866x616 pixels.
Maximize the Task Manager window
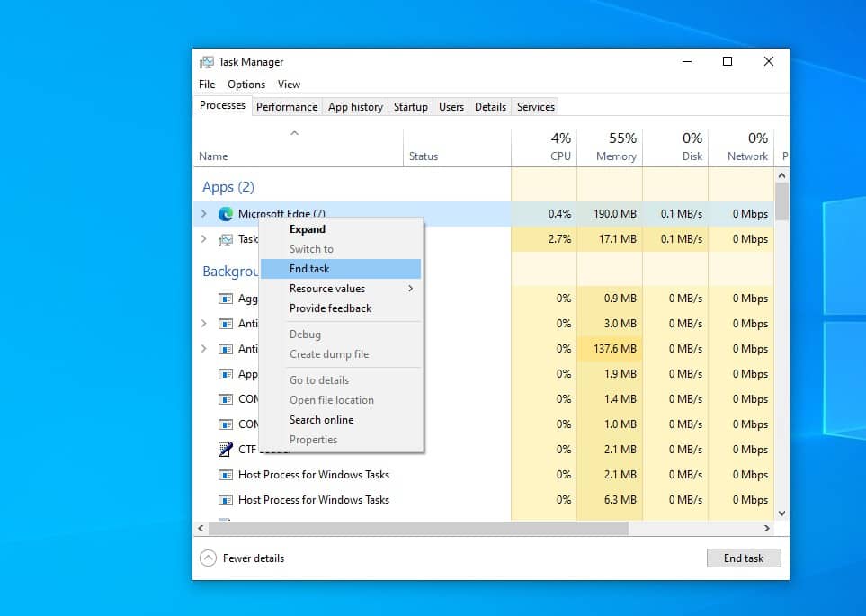pos(728,61)
